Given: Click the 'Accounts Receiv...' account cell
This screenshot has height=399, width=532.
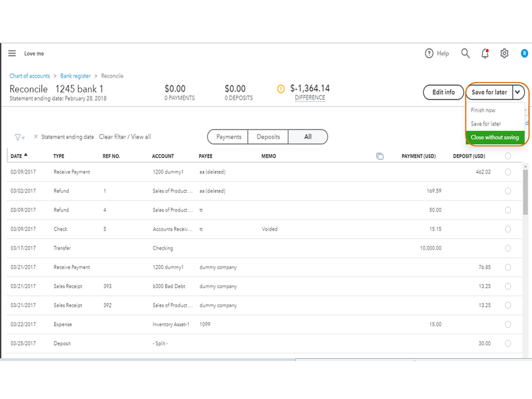Looking at the screenshot, I should pyautogui.click(x=173, y=229).
